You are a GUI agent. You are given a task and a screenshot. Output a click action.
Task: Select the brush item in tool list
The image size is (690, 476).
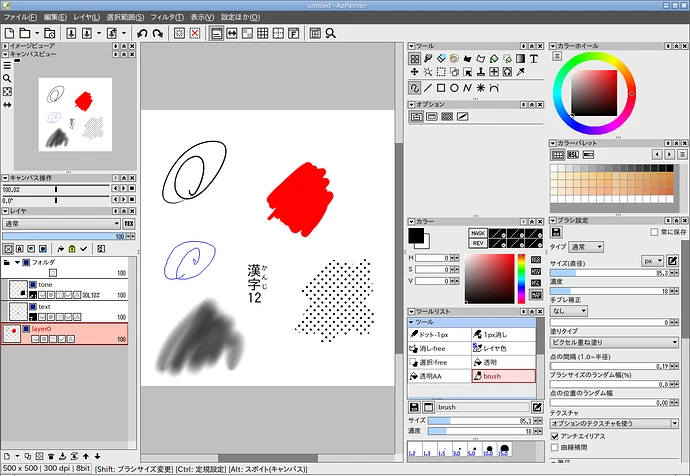coord(504,376)
